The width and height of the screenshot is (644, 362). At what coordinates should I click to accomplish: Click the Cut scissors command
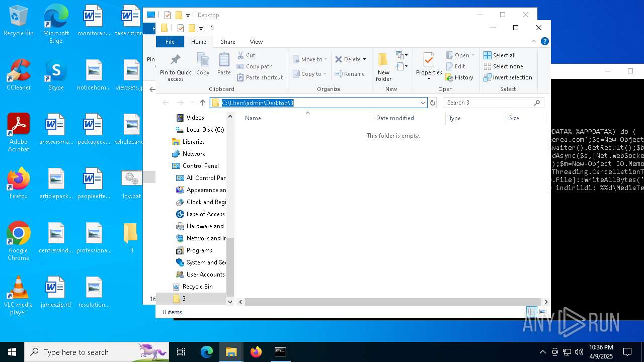click(247, 55)
